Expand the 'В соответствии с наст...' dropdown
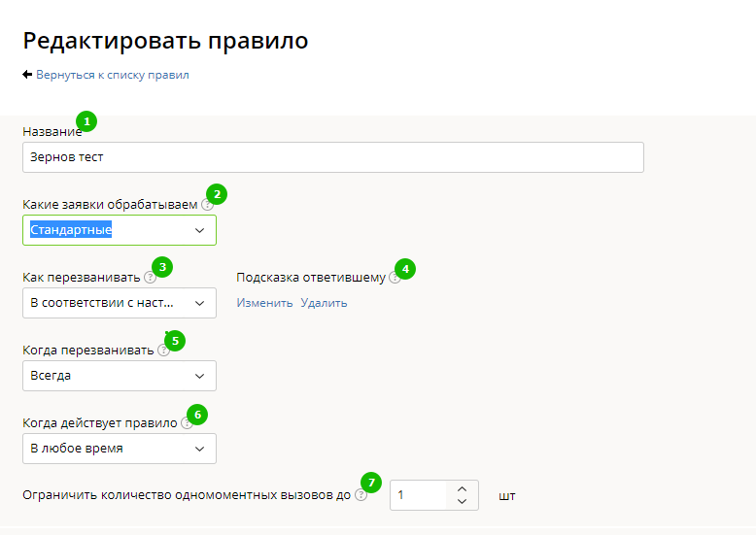 click(x=119, y=303)
